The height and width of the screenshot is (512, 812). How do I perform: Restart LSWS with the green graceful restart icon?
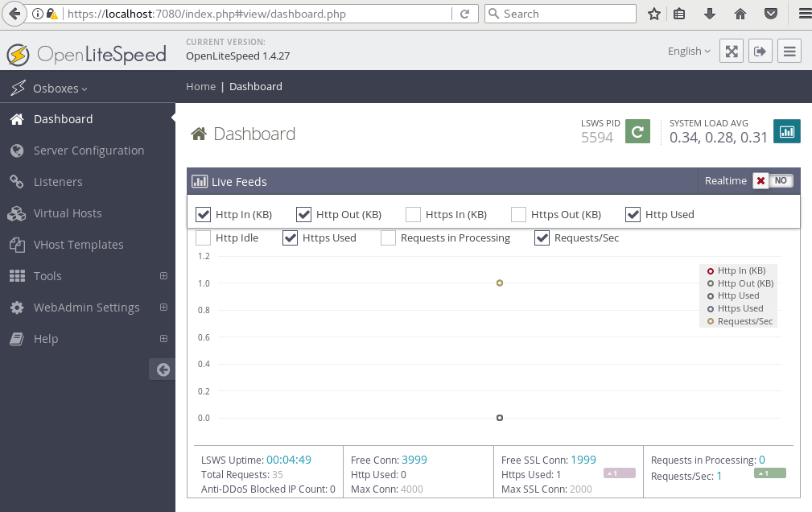point(637,131)
